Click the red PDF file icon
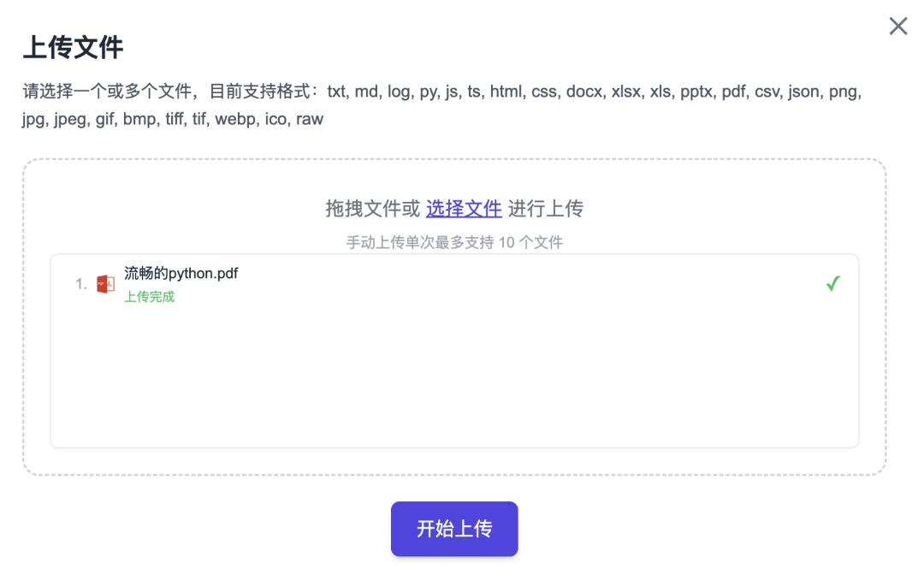The width and height of the screenshot is (924, 581). [105, 284]
